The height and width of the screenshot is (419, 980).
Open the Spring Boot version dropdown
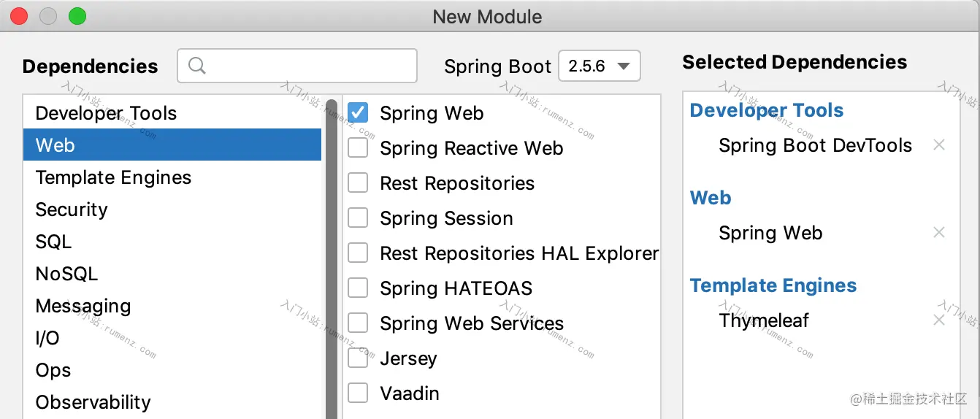(600, 66)
